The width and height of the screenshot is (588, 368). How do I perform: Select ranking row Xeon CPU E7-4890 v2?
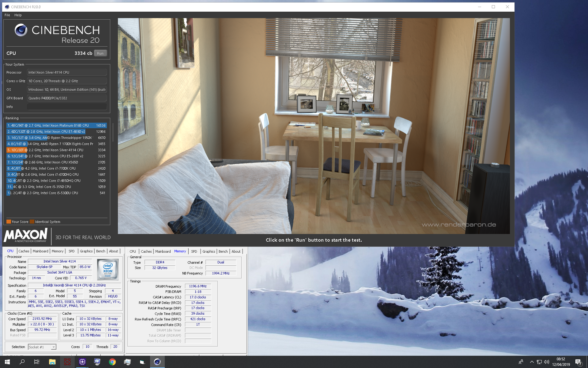coord(56,132)
